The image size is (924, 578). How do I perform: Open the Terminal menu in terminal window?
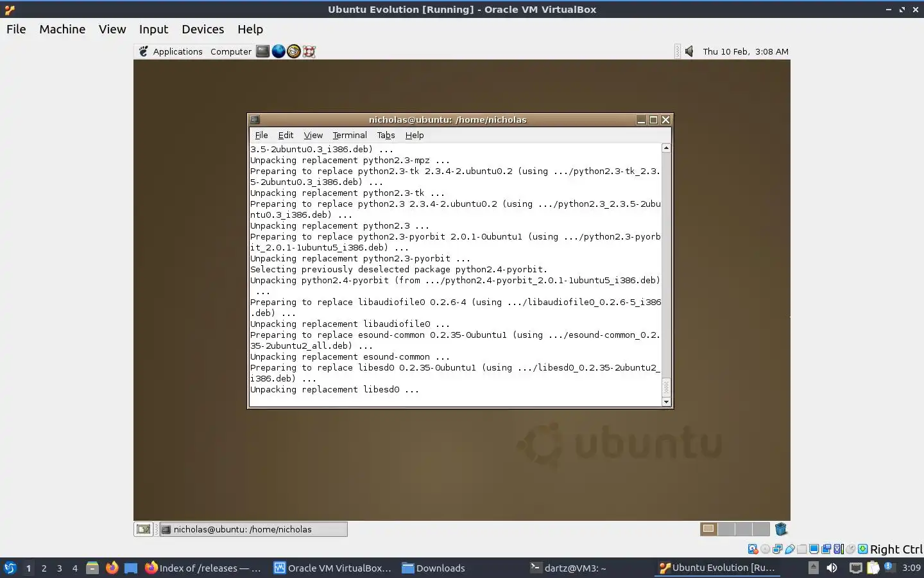pos(350,135)
